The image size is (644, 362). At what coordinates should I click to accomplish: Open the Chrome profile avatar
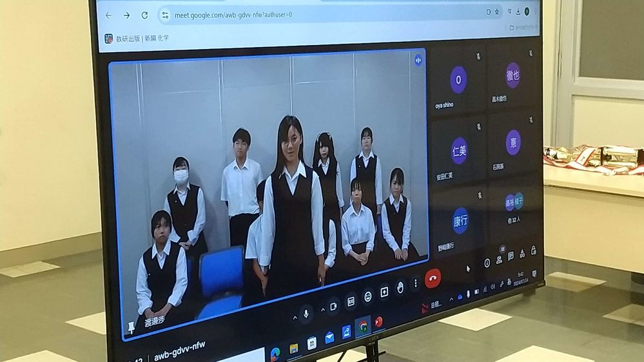(x=527, y=12)
